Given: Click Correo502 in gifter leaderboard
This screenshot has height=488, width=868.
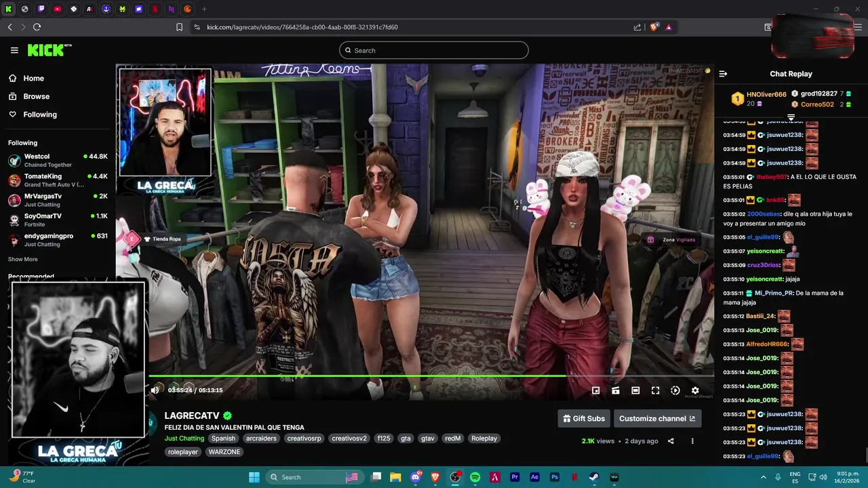Looking at the screenshot, I should click(x=817, y=104).
